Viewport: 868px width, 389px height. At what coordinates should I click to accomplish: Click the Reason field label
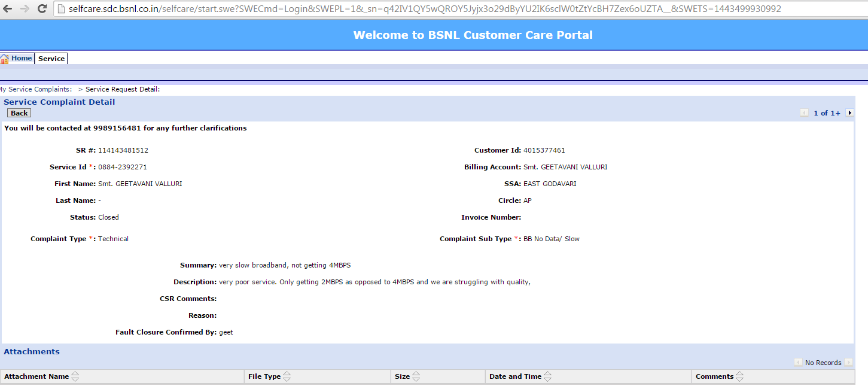[203, 315]
